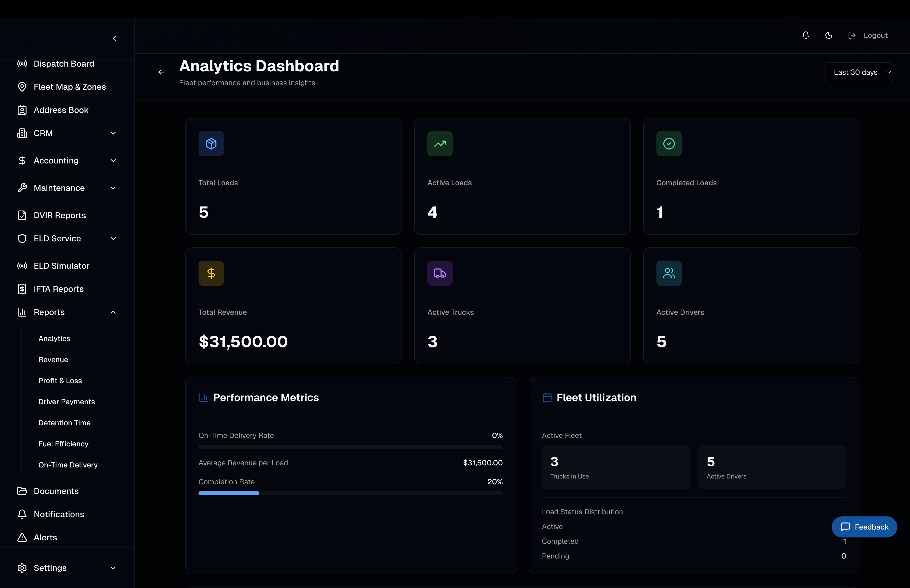Click the Active Loads trending-up icon
The width and height of the screenshot is (910, 588).
(439, 143)
